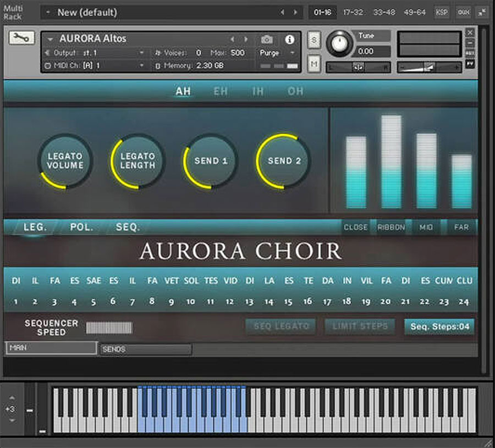Open the Purge dropdown menu

[x=277, y=53]
